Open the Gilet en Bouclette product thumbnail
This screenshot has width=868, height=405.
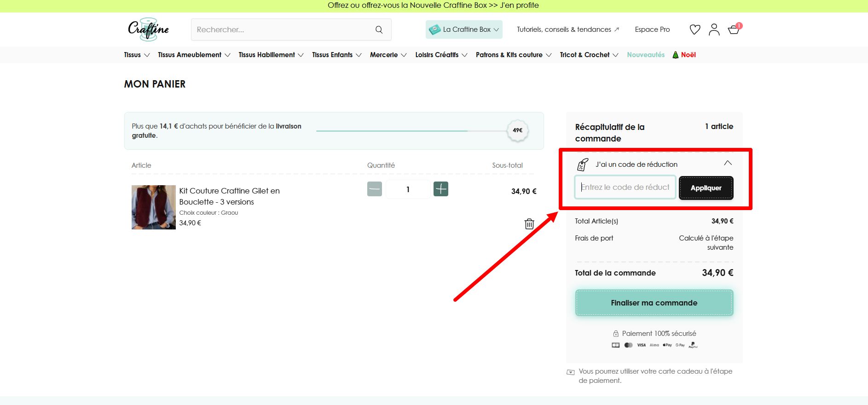click(x=154, y=207)
